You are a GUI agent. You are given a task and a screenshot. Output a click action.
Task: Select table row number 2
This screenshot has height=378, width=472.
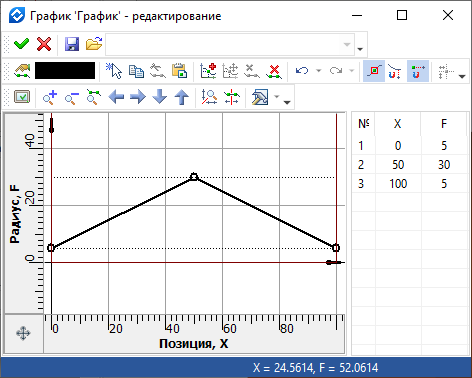pyautogui.click(x=361, y=165)
